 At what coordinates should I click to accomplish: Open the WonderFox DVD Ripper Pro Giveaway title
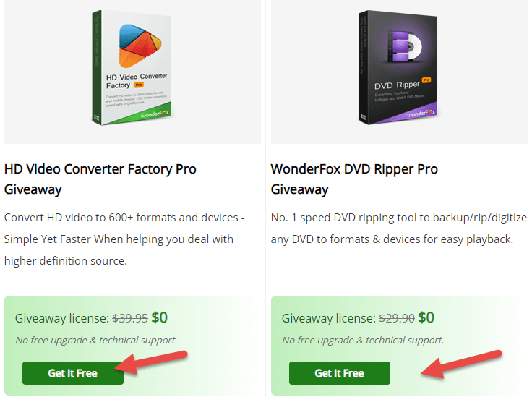354,179
